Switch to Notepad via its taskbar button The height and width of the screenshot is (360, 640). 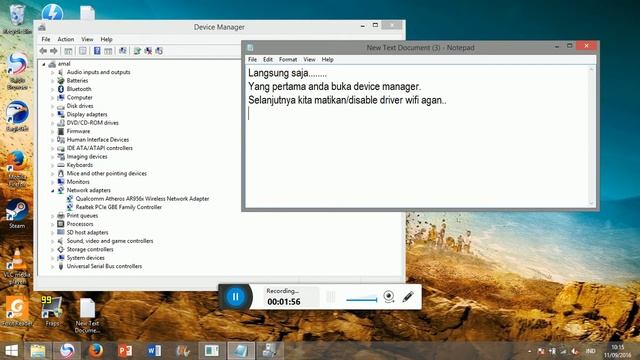pyautogui.click(x=241, y=351)
